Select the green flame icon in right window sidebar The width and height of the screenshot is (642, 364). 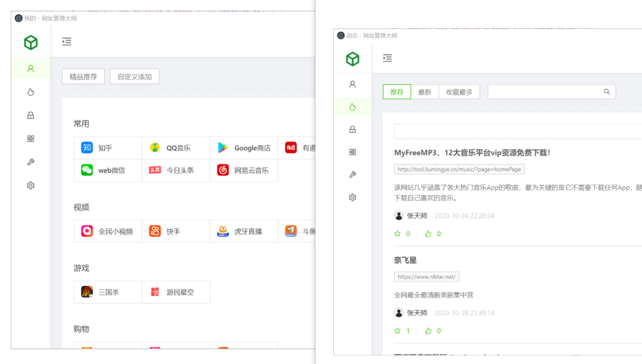353,107
